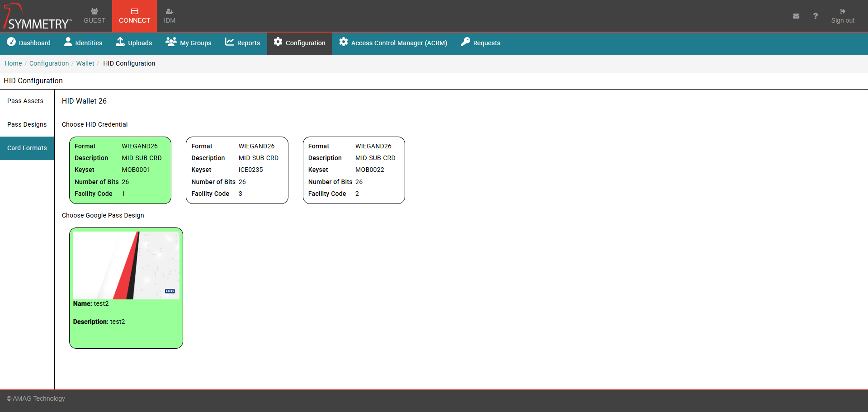Select the Connect module card icon
Viewport: 868px width, 412px height.
135,11
